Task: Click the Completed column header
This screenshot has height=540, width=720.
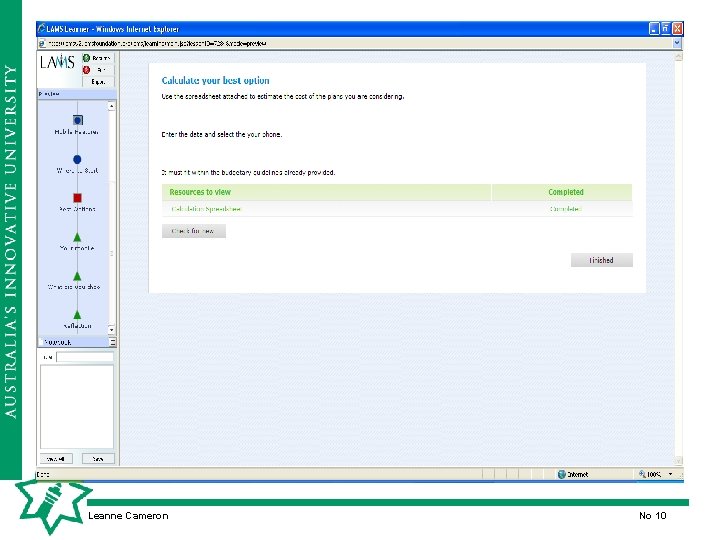Action: [x=566, y=192]
